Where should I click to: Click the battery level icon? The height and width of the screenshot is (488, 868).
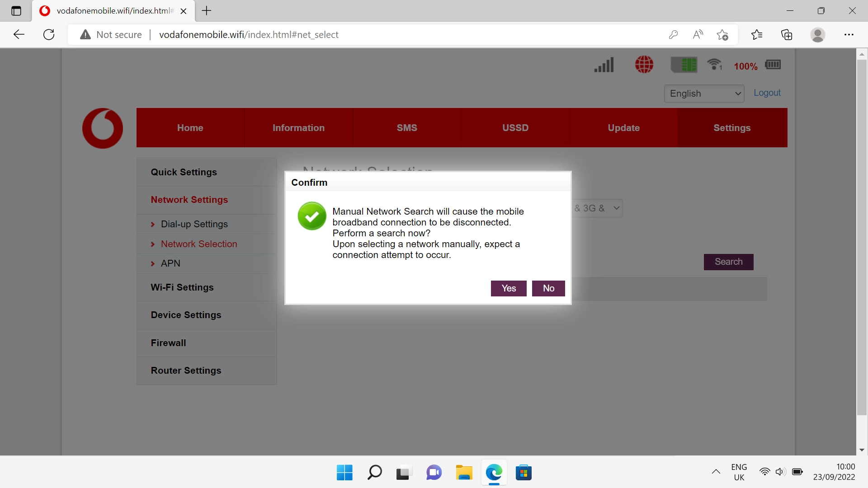773,65
